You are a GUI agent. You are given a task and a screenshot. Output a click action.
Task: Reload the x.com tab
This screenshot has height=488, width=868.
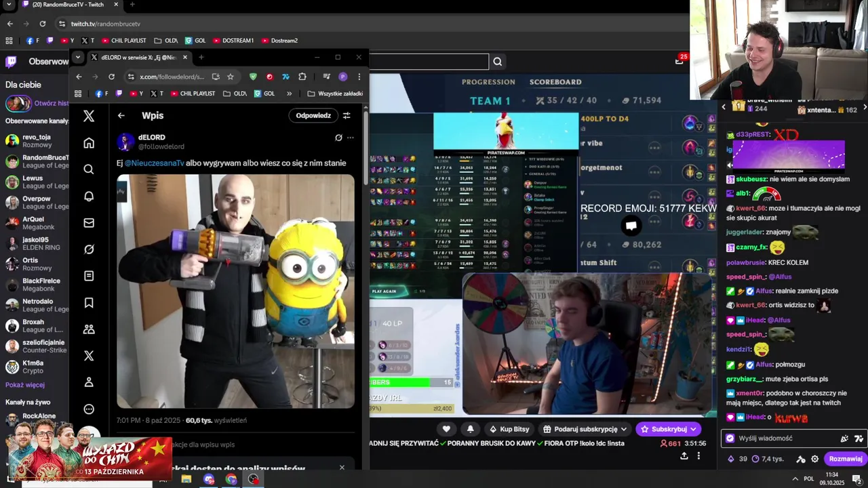[x=111, y=77]
